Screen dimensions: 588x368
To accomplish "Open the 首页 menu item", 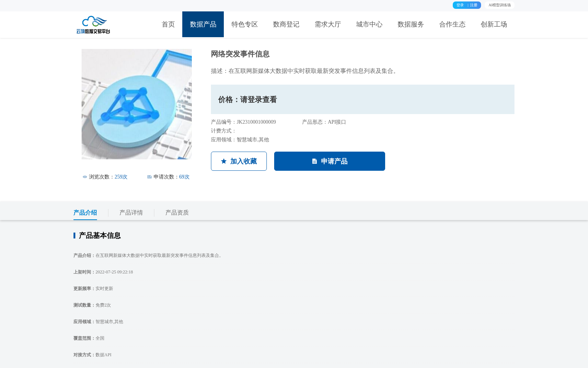I will [168, 24].
